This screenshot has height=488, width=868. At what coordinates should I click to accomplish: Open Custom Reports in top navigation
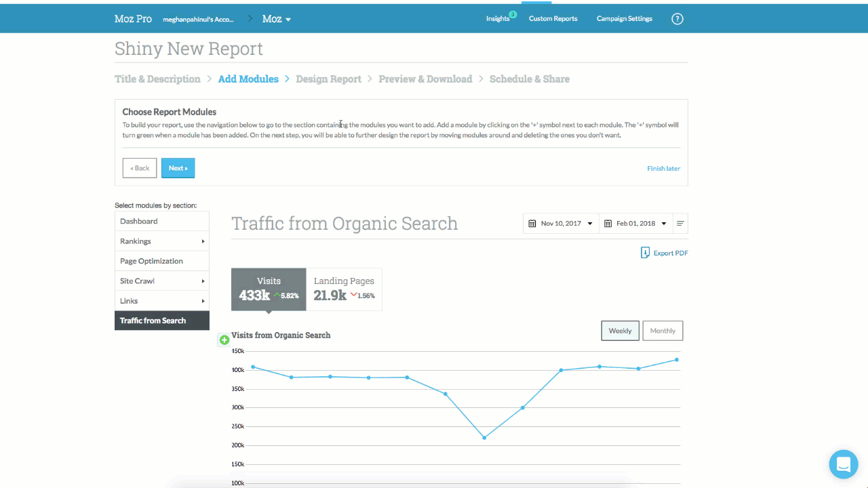tap(553, 19)
